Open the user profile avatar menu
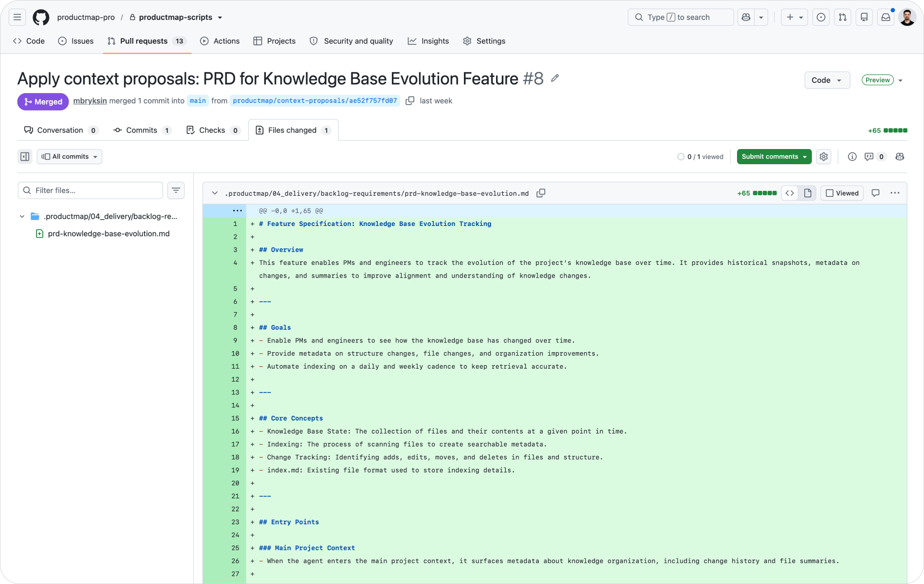 [907, 17]
